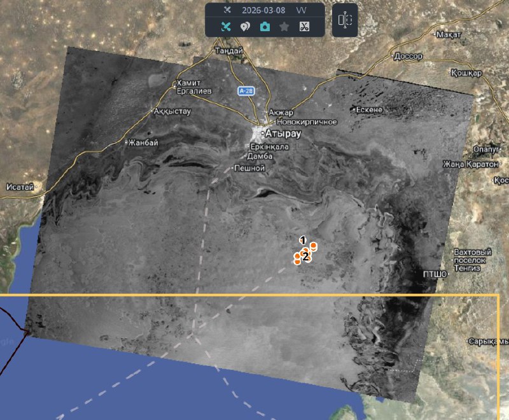
Task: Click the A-28 highway shield
Action: [x=246, y=91]
